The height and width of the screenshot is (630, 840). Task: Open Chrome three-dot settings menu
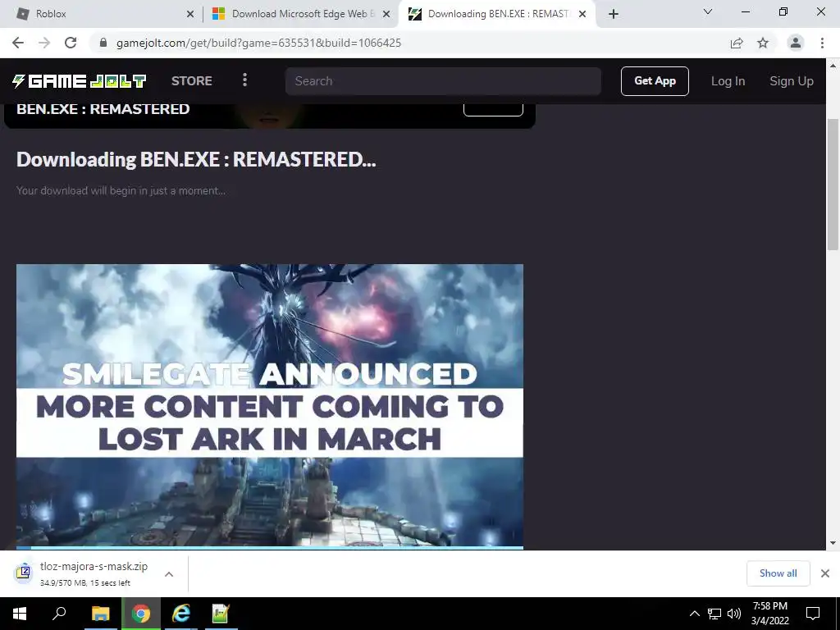tap(822, 43)
